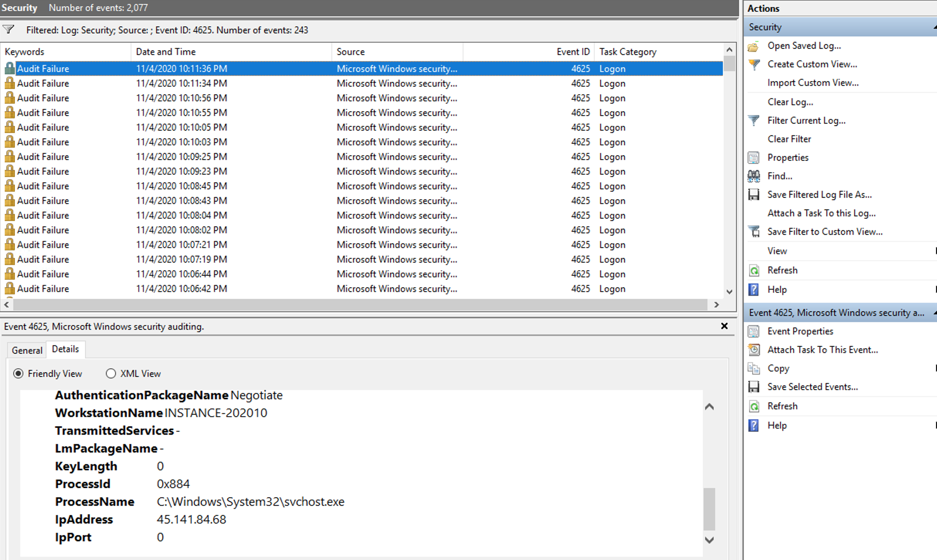Open the Details tab
Screen dimensions: 937x560
pyautogui.click(x=66, y=349)
